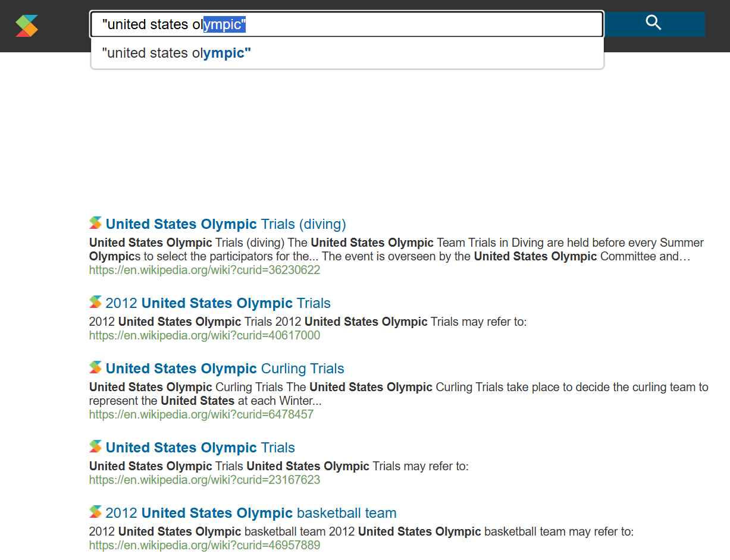This screenshot has width=730, height=560.
Task: Click the icon beside United States Olympic Curling Trials
Action: pos(96,368)
